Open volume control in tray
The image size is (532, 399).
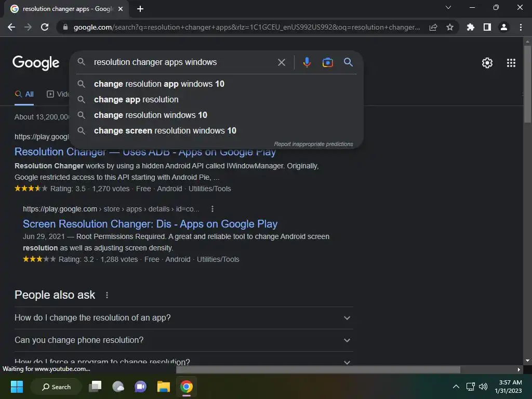point(483,387)
